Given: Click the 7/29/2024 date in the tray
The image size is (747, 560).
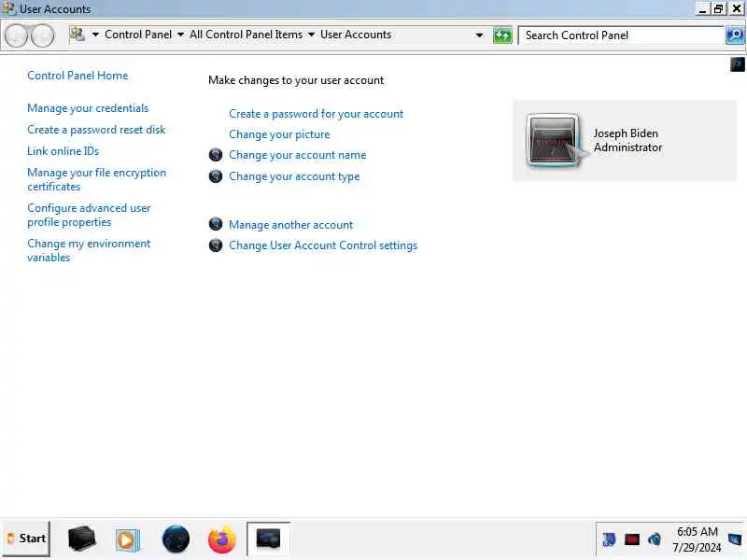Looking at the screenshot, I should pyautogui.click(x=697, y=548).
